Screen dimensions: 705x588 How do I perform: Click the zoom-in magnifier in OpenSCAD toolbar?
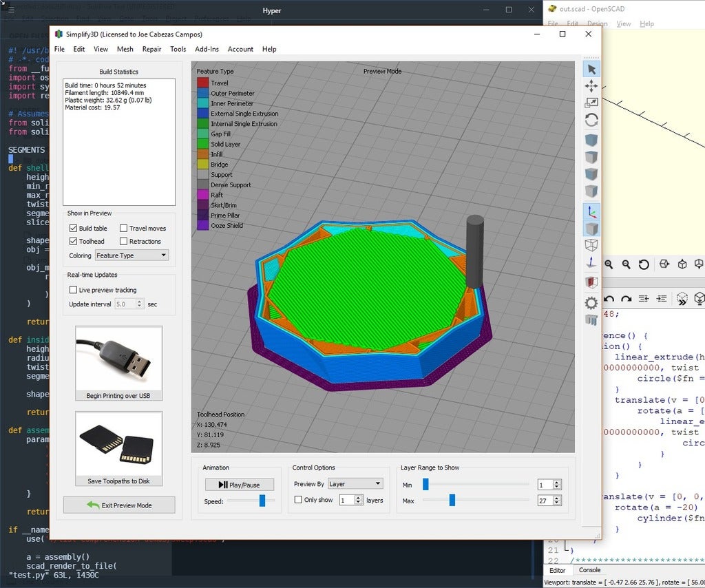coord(609,264)
